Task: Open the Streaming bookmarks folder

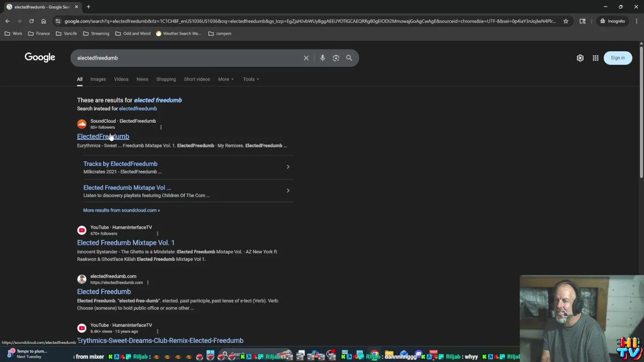Action: point(96,34)
